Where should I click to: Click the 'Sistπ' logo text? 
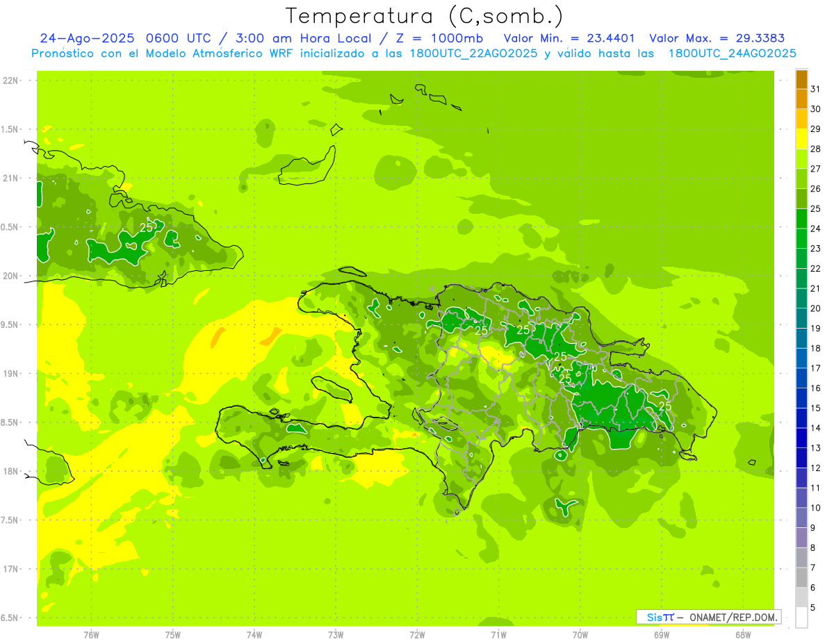pos(660,617)
